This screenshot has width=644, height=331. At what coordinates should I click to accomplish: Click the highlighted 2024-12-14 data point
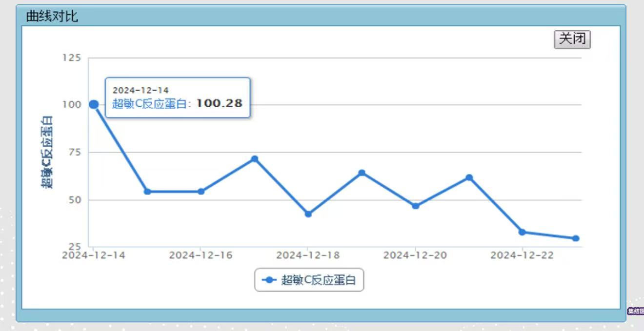tap(94, 104)
